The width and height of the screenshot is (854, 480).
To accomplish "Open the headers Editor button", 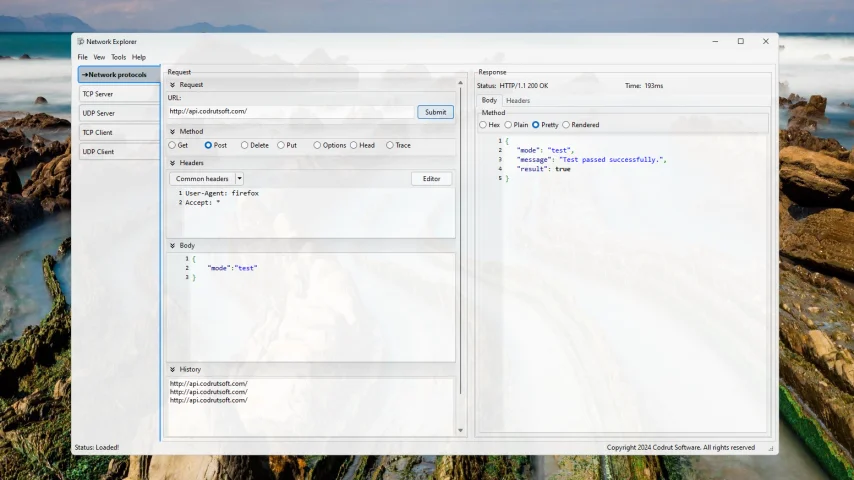I will pyautogui.click(x=431, y=179).
